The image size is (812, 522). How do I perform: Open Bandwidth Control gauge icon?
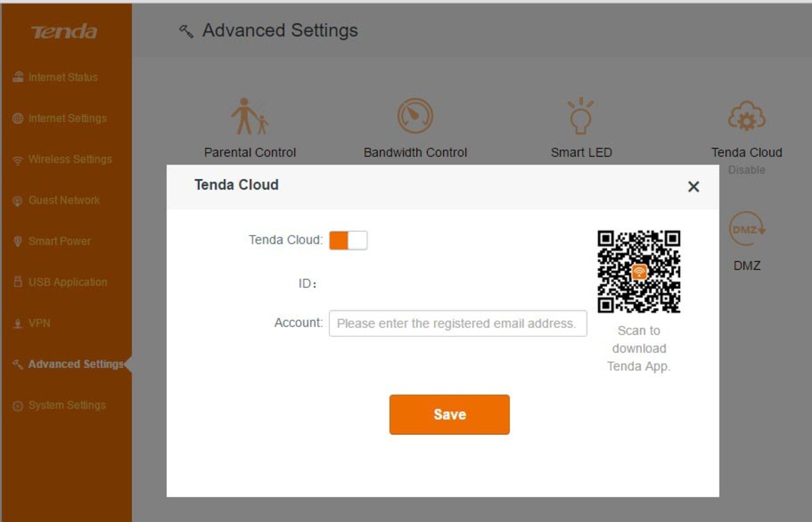coord(415,116)
